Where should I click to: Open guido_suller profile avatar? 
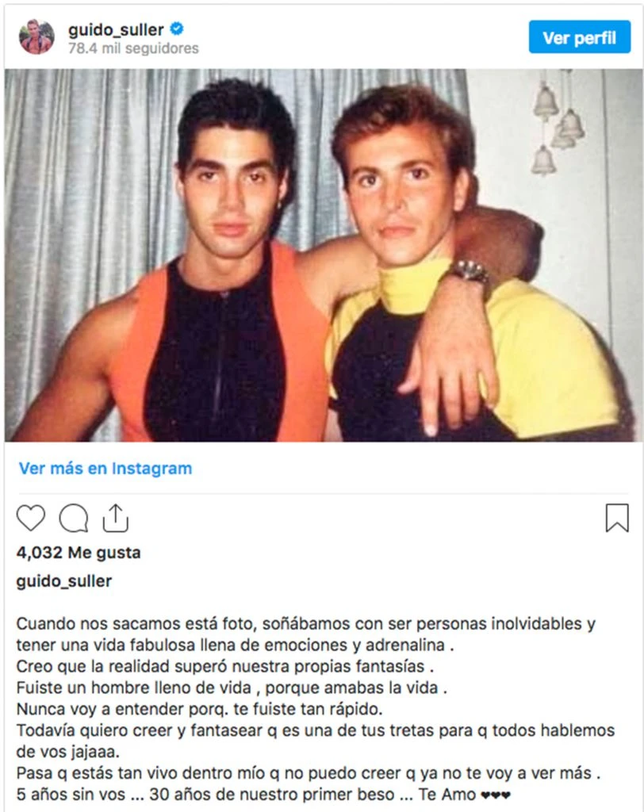[36, 36]
